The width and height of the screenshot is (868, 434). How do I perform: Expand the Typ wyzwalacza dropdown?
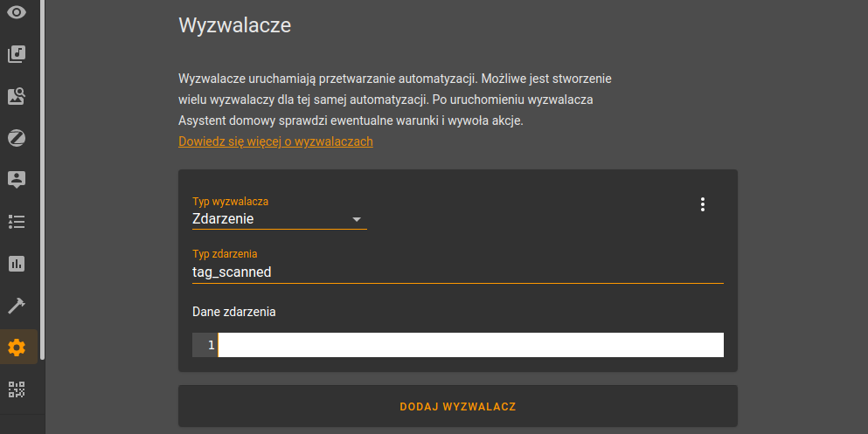279,212
